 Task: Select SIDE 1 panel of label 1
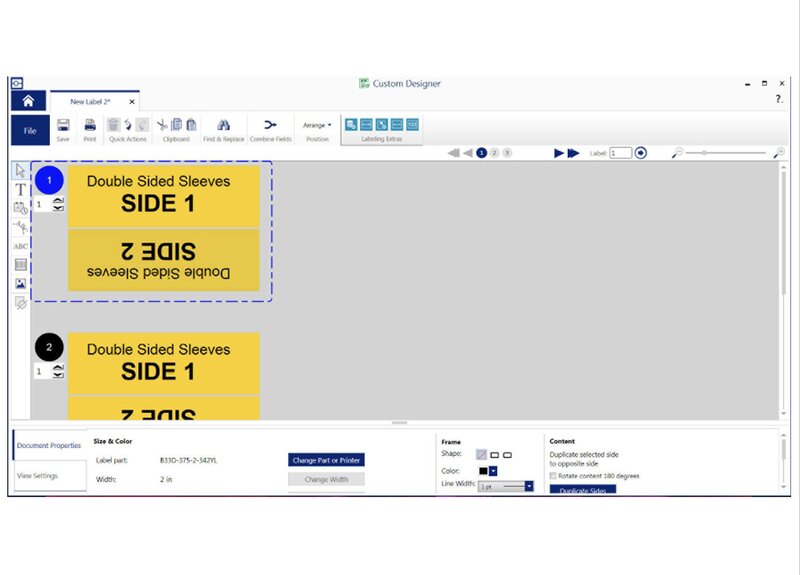coord(164,196)
